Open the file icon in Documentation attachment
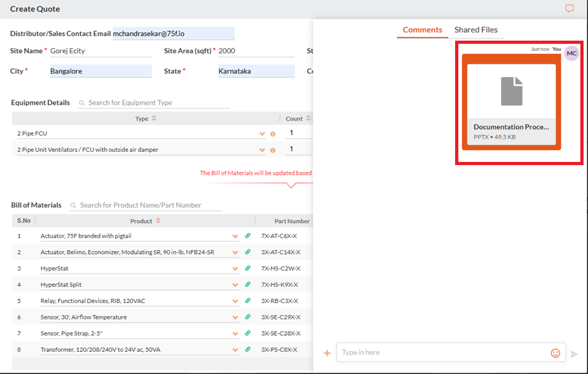This screenshot has width=588, height=374. (x=512, y=91)
